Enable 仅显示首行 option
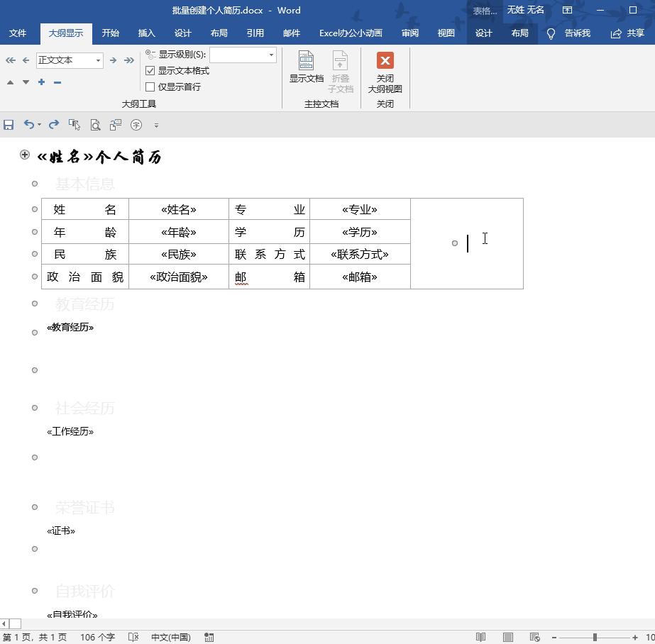This screenshot has height=644, width=655. (151, 86)
